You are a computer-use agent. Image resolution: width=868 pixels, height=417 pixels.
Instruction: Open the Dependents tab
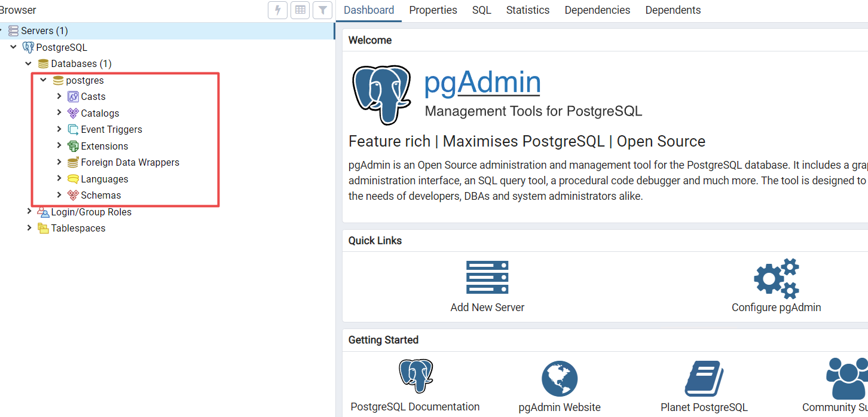(673, 10)
